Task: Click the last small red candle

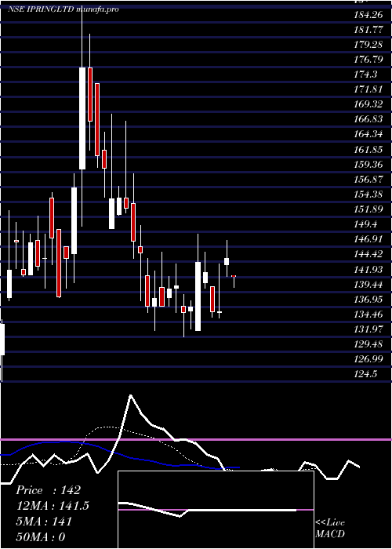Action: [234, 276]
